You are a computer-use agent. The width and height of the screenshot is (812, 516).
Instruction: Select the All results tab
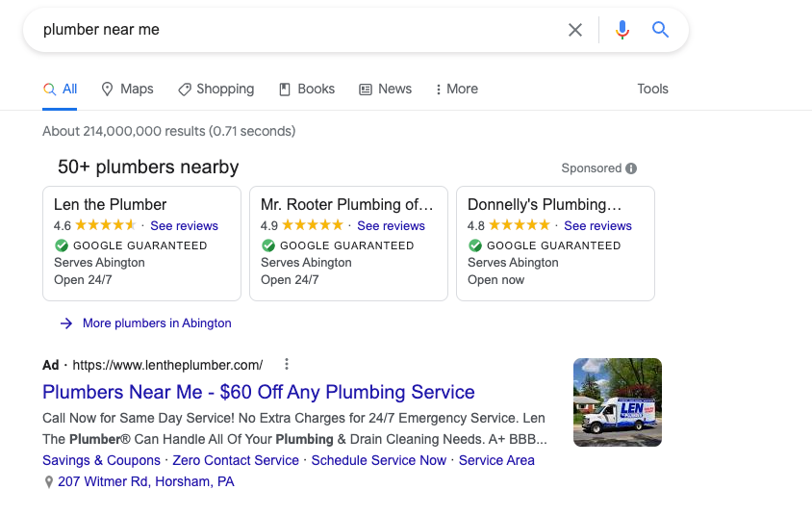(60, 90)
